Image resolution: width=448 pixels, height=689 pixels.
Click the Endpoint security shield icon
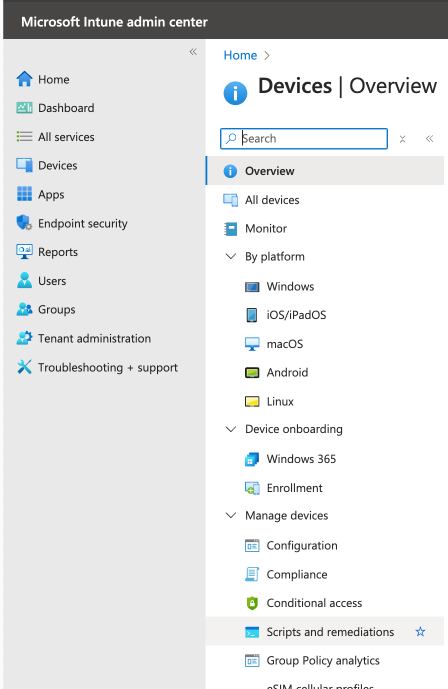pos(24,223)
